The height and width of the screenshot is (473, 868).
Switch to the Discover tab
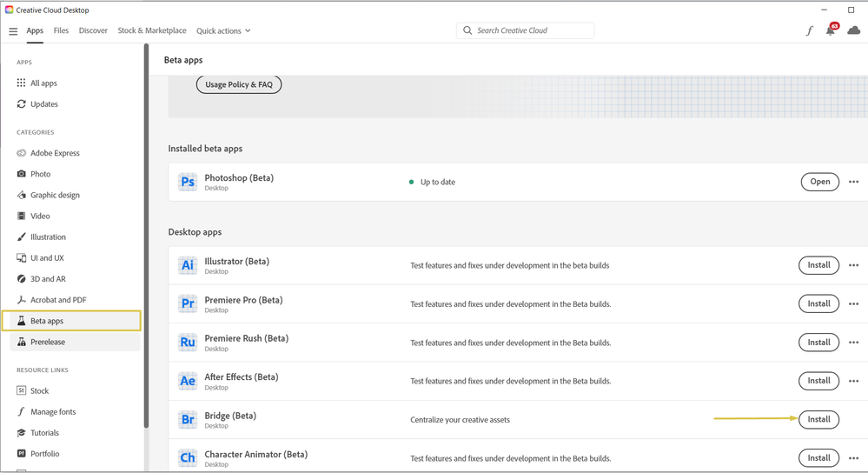pyautogui.click(x=93, y=30)
